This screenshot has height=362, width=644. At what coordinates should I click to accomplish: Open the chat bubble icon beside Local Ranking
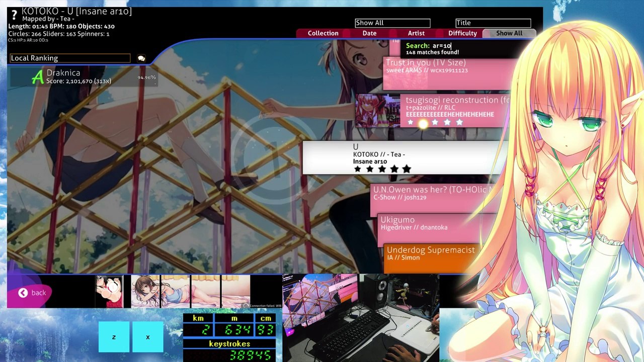[x=141, y=58]
